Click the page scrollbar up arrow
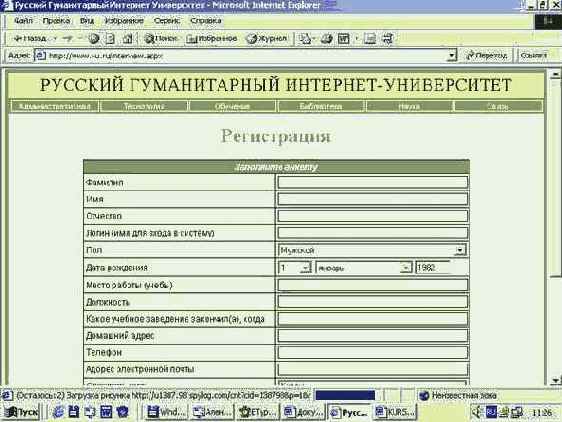Viewport: 562px width, 422px height. pos(556,74)
